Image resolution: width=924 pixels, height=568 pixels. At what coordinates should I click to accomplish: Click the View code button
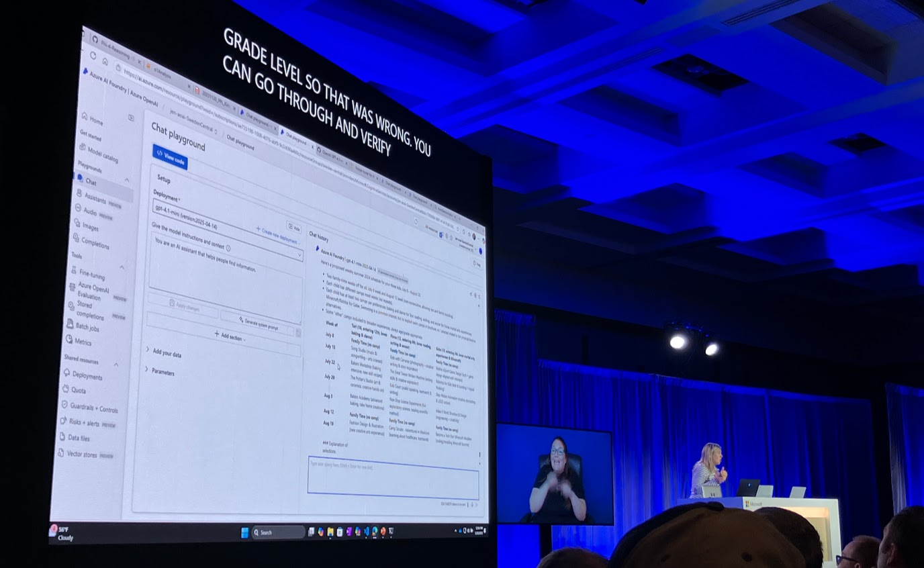click(171, 158)
